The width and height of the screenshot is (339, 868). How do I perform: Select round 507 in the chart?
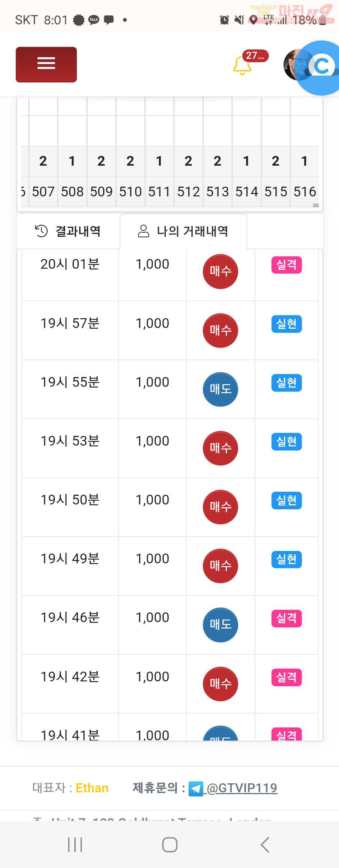tap(43, 192)
